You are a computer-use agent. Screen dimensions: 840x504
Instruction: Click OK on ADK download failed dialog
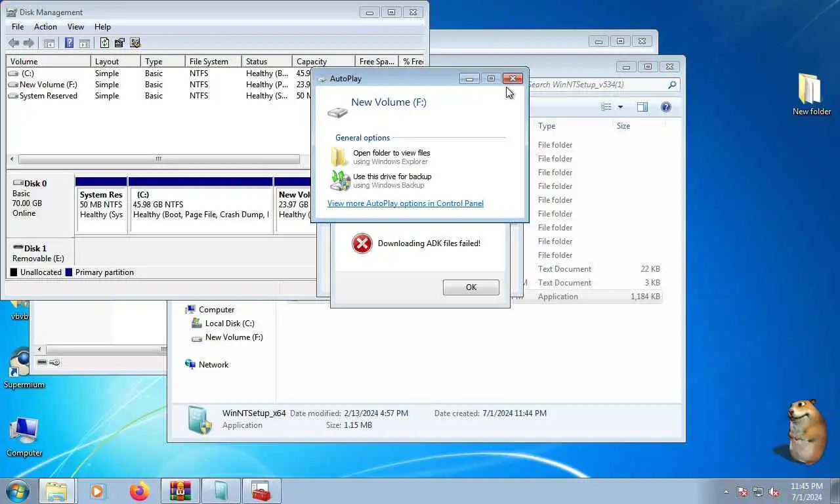pyautogui.click(x=471, y=287)
